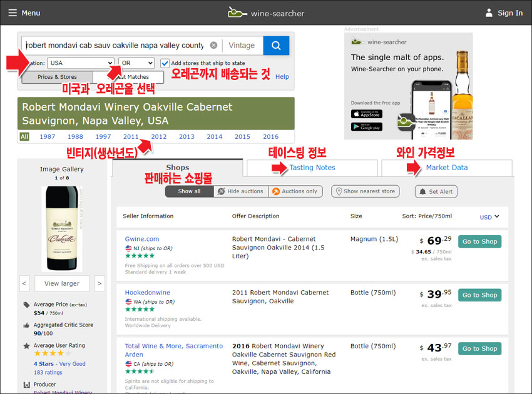
Task: Switch to the Shops tab
Action: pos(178,168)
